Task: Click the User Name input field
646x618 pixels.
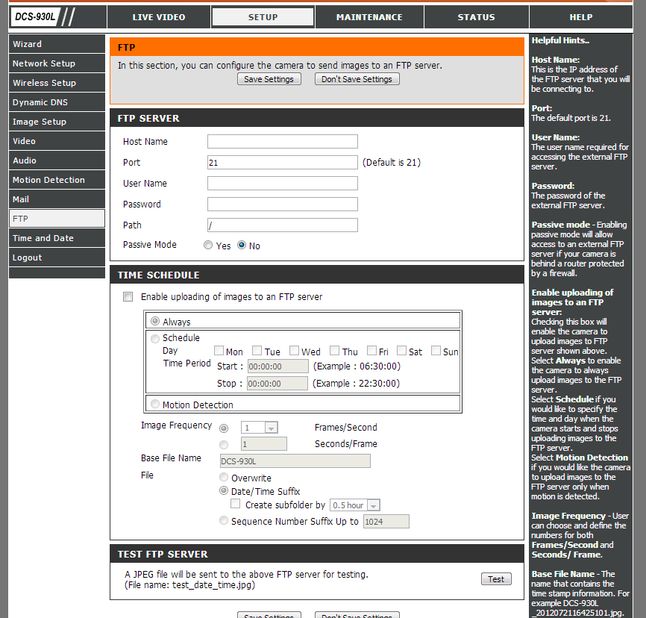Action: click(x=282, y=183)
